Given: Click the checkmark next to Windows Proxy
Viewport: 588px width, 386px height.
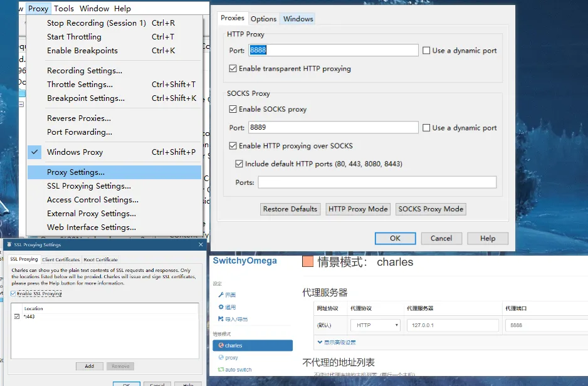Looking at the screenshot, I should point(35,152).
